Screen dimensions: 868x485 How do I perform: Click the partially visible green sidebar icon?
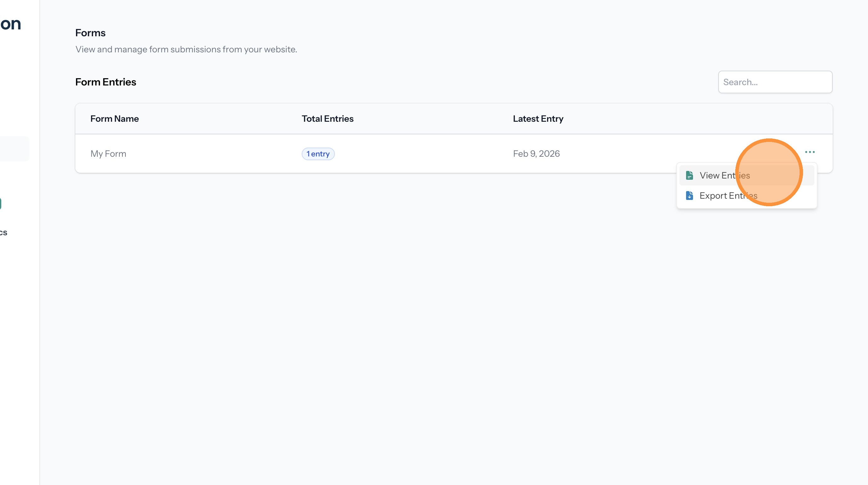pyautogui.click(x=1, y=204)
